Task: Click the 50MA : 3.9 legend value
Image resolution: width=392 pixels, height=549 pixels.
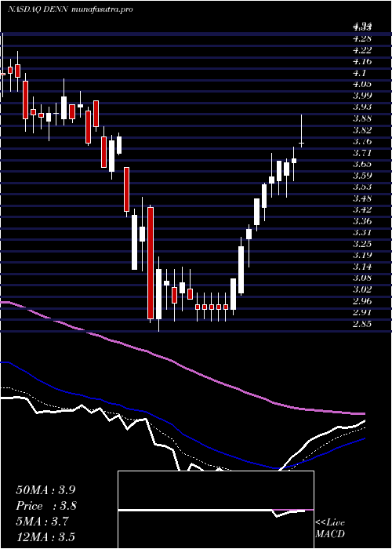Action: point(45,490)
